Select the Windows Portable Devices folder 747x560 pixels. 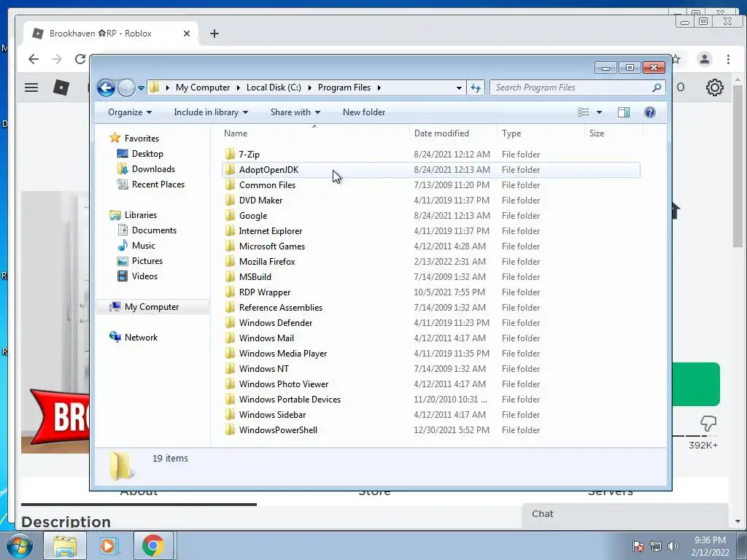[x=430, y=400]
